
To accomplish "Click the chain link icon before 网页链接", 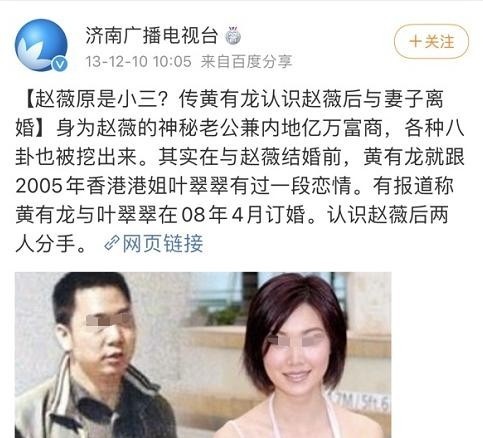I will click(x=112, y=243).
